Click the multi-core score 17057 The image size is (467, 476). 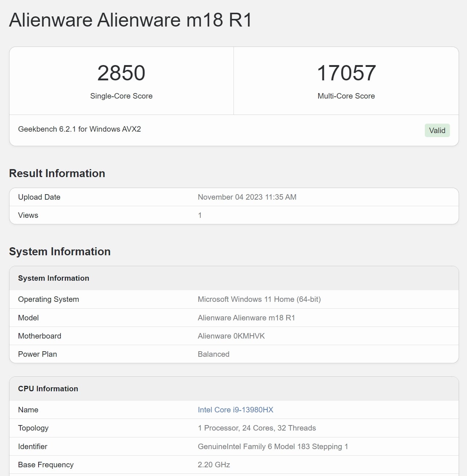346,73
